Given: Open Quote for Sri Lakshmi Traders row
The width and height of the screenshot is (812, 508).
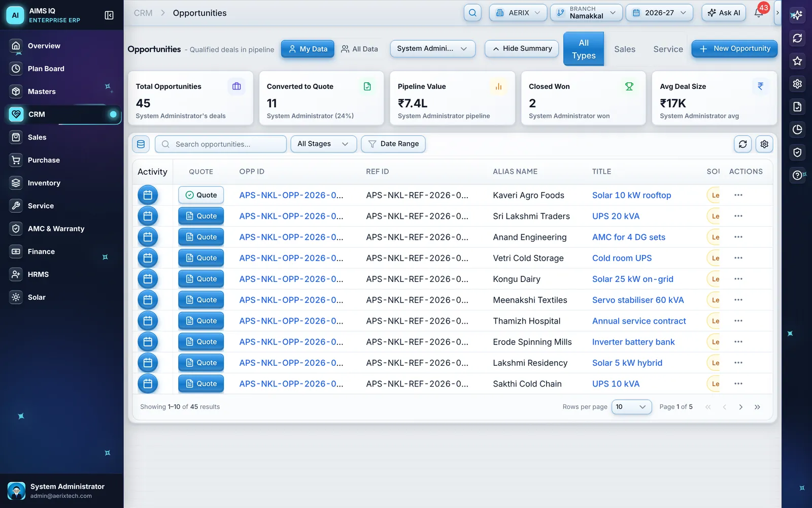Looking at the screenshot, I should point(201,216).
